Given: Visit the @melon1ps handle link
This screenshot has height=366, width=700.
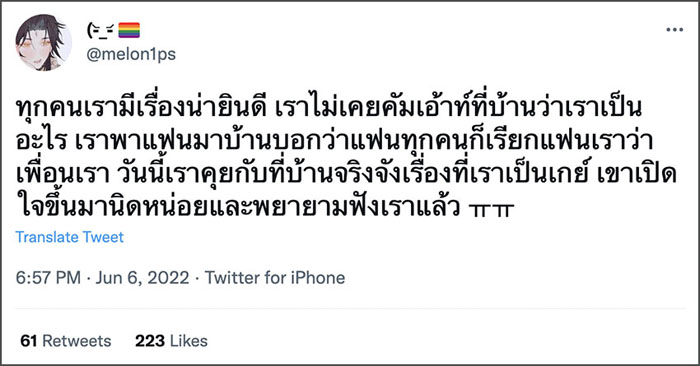Looking at the screenshot, I should tap(131, 54).
